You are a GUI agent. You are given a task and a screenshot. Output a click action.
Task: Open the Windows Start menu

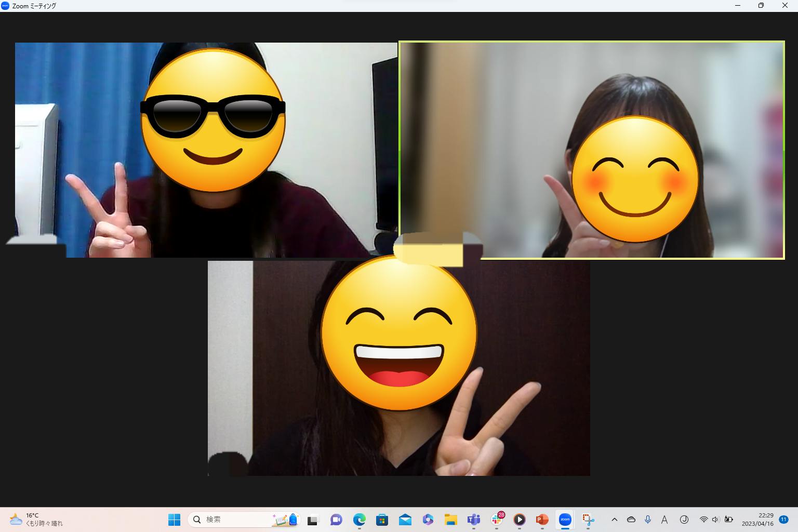174,520
